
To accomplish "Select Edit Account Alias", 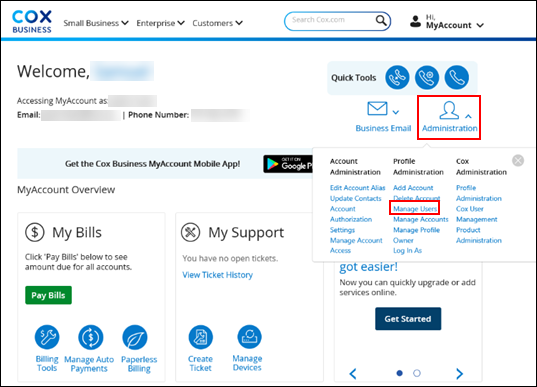I will click(x=358, y=188).
